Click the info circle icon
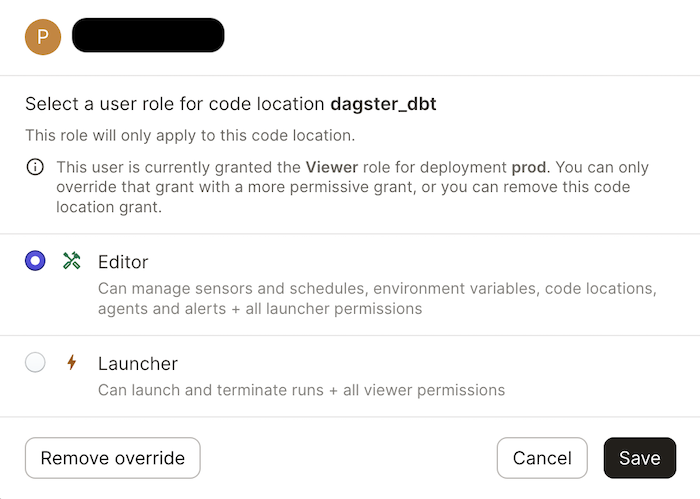 pos(35,167)
